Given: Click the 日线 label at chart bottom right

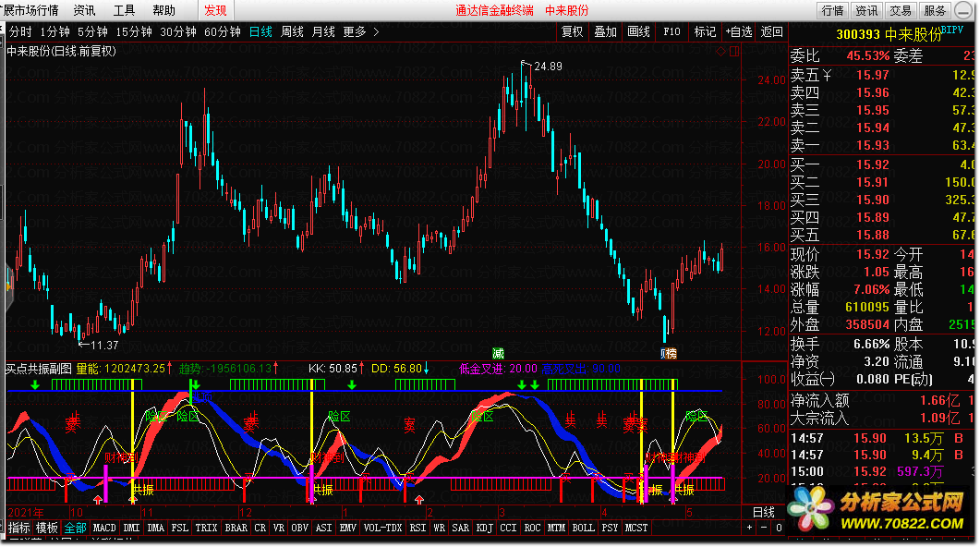Looking at the screenshot, I should coord(763,513).
